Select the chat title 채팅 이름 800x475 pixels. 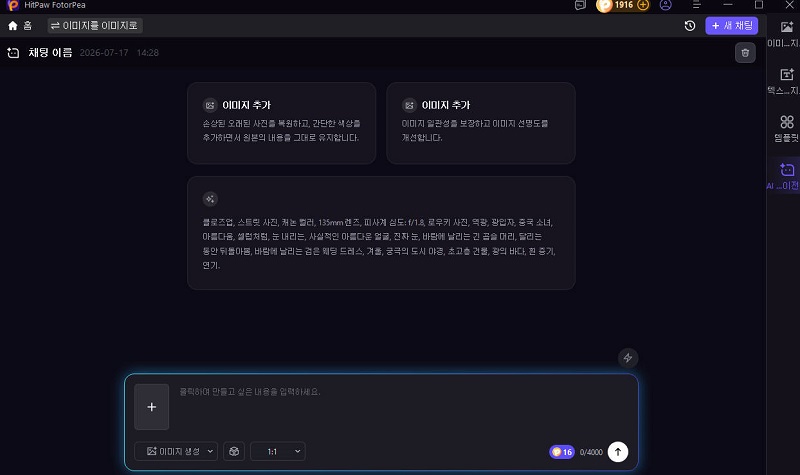coord(51,53)
